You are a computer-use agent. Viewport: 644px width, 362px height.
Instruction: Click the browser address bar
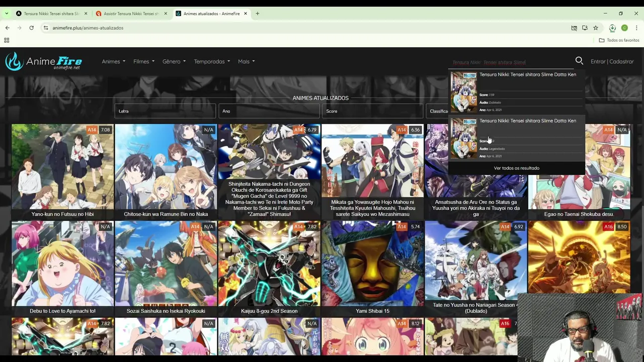point(302,28)
